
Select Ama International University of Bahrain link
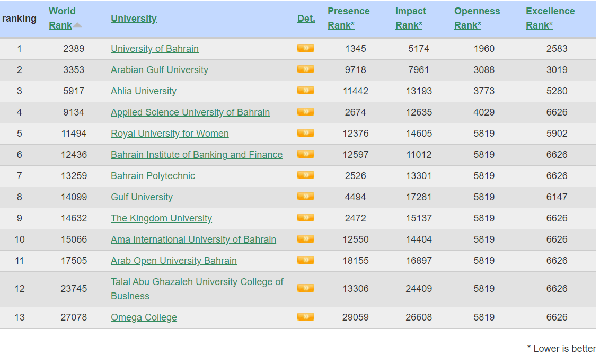pos(193,239)
